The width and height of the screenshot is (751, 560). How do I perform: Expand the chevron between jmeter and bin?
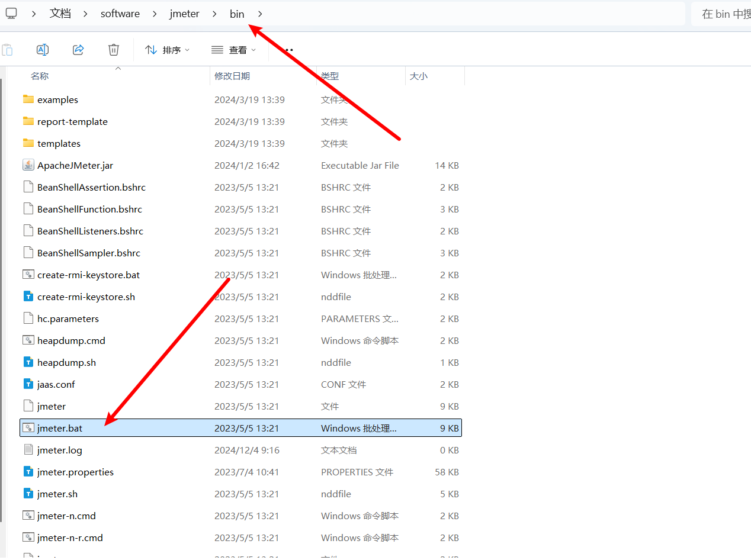coord(215,14)
